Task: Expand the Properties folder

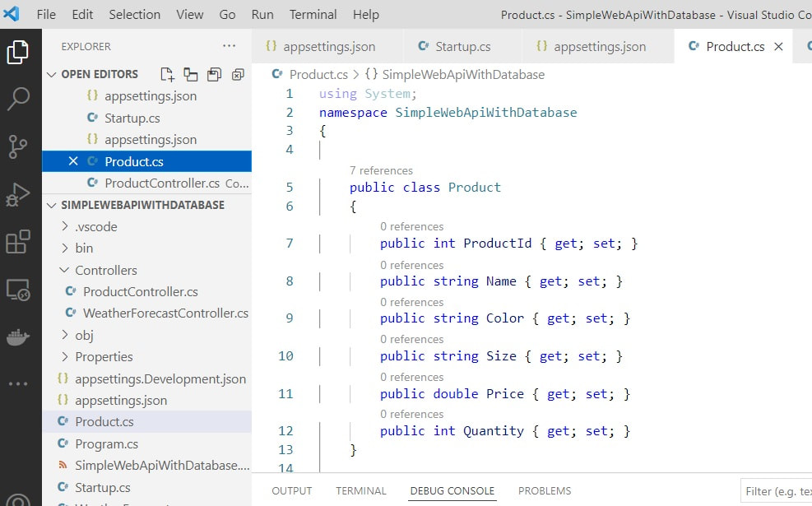Action: [64, 356]
